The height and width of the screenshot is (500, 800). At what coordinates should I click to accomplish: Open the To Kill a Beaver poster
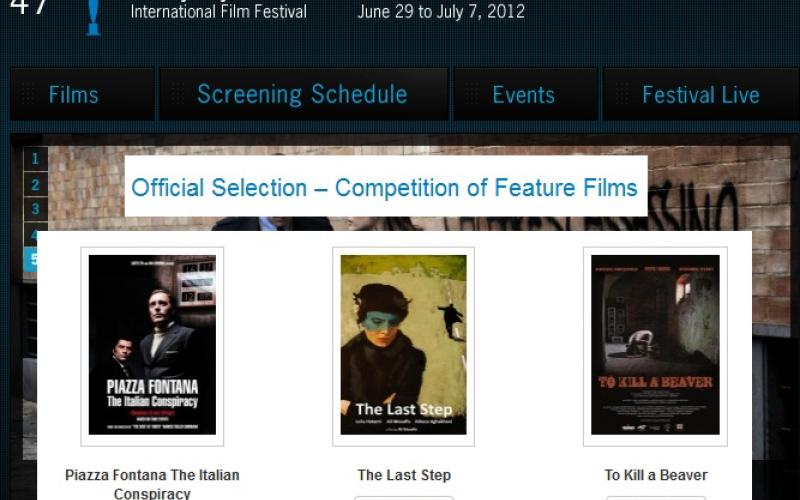coord(655,346)
